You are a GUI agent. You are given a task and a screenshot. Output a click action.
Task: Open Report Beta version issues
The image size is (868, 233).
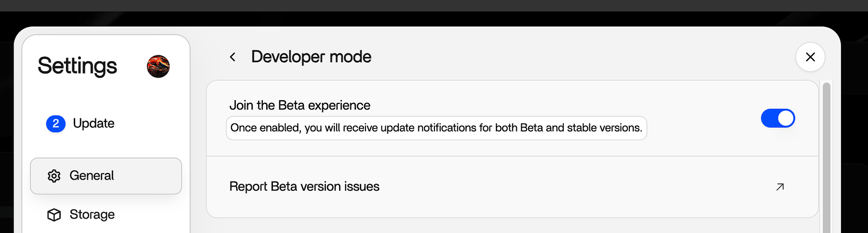tap(304, 187)
